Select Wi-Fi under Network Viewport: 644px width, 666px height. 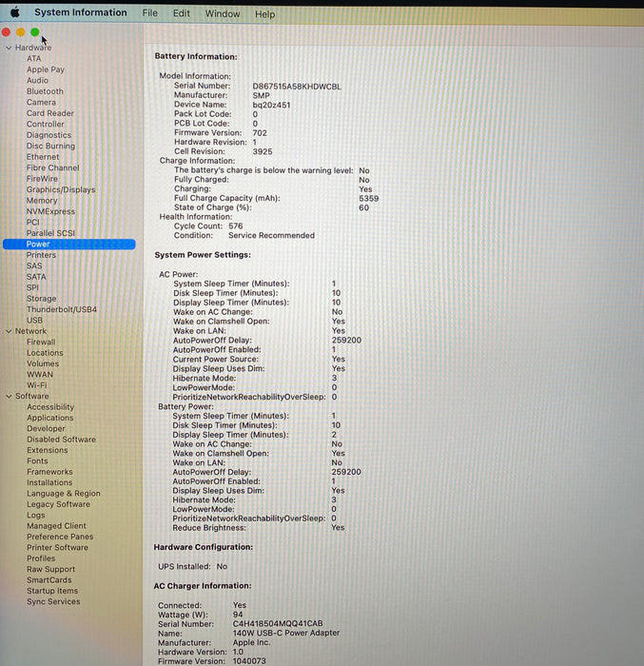[x=37, y=385]
